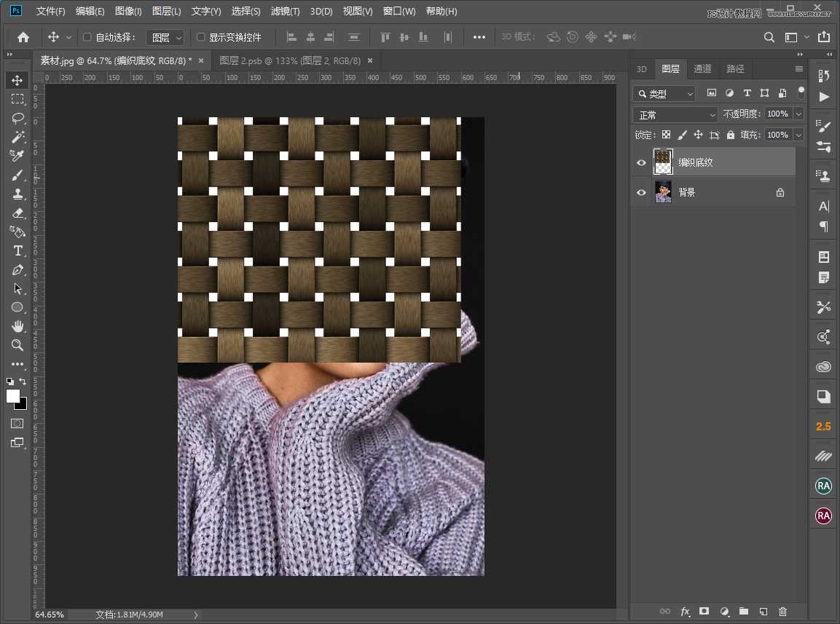Delete the layer using the trash icon
This screenshot has width=840, height=624.
point(783,612)
